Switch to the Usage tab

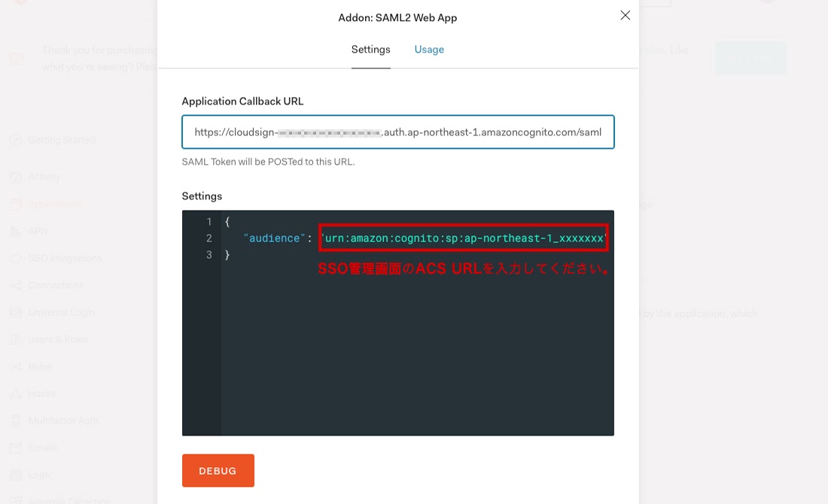click(x=429, y=50)
